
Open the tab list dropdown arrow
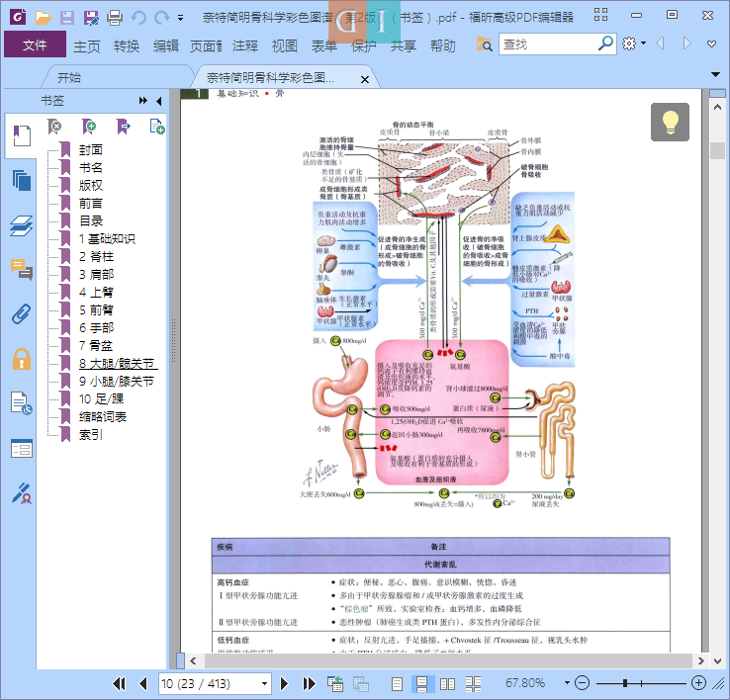pyautogui.click(x=715, y=74)
